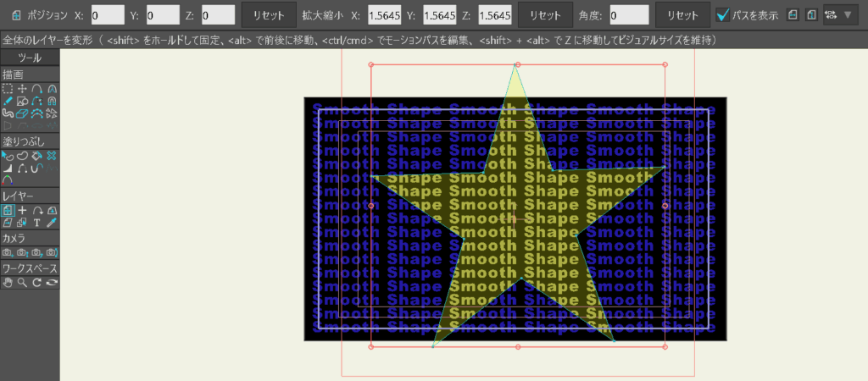Click the Flip Layer Horizontally icon

pos(793,14)
